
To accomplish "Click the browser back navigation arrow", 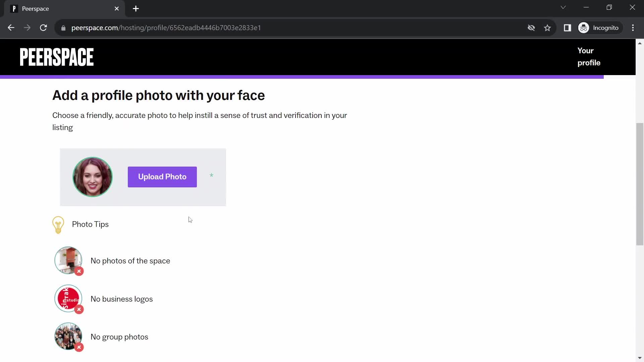I will pyautogui.click(x=11, y=28).
